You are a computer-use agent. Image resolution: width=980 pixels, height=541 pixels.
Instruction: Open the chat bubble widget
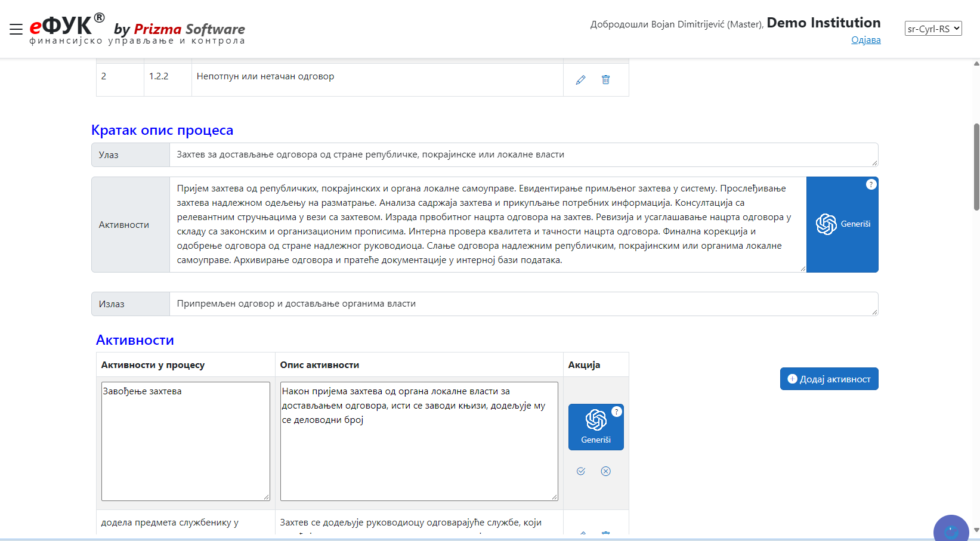pos(951,528)
